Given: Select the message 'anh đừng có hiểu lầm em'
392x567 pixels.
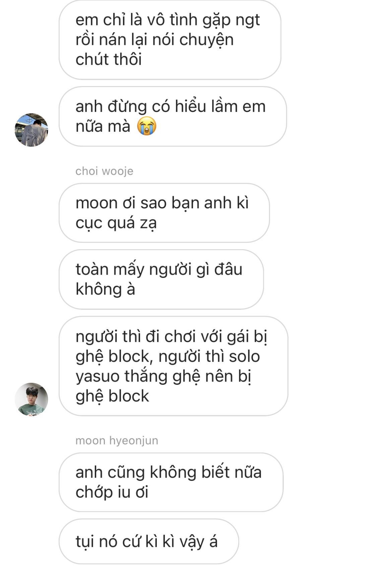Looking at the screenshot, I should coord(173,117).
